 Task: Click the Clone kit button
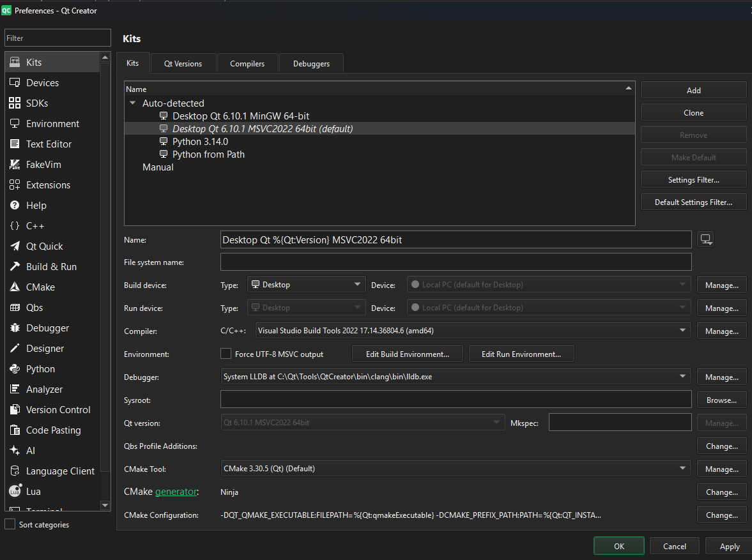693,113
